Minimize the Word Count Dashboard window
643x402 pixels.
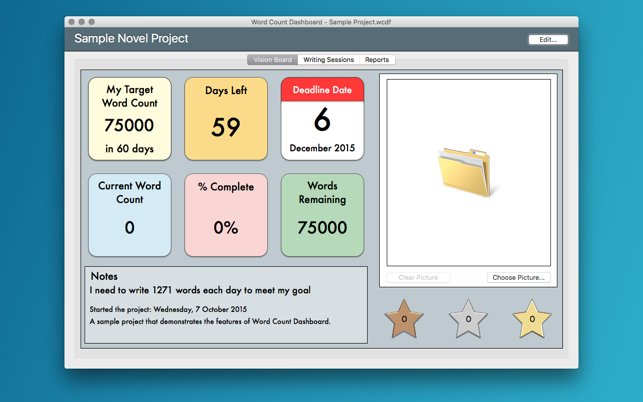(82, 22)
